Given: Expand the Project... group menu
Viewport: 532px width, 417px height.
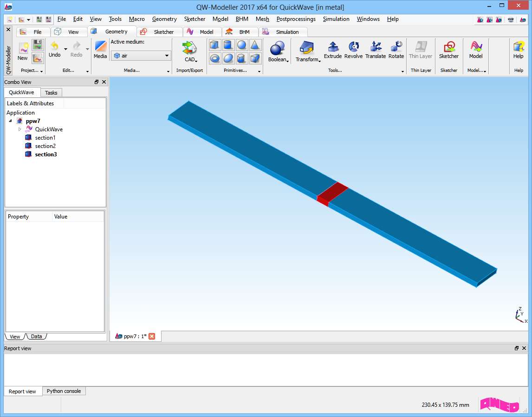Looking at the screenshot, I should click(41, 71).
